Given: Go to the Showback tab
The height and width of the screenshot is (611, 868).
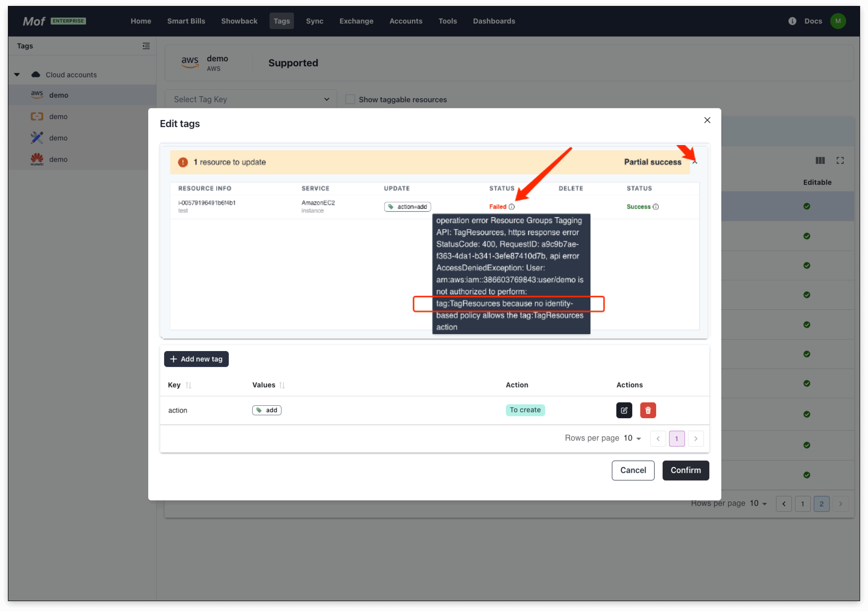Looking at the screenshot, I should coord(239,21).
